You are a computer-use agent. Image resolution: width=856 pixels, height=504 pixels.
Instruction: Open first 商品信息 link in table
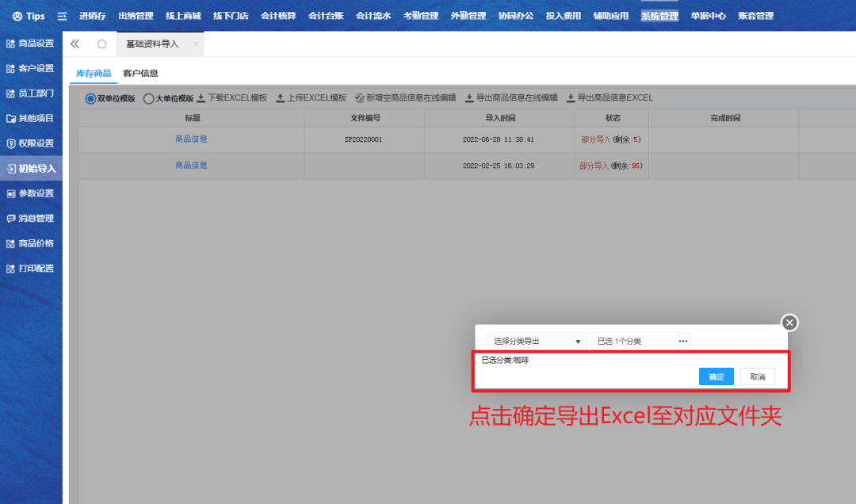tap(191, 139)
